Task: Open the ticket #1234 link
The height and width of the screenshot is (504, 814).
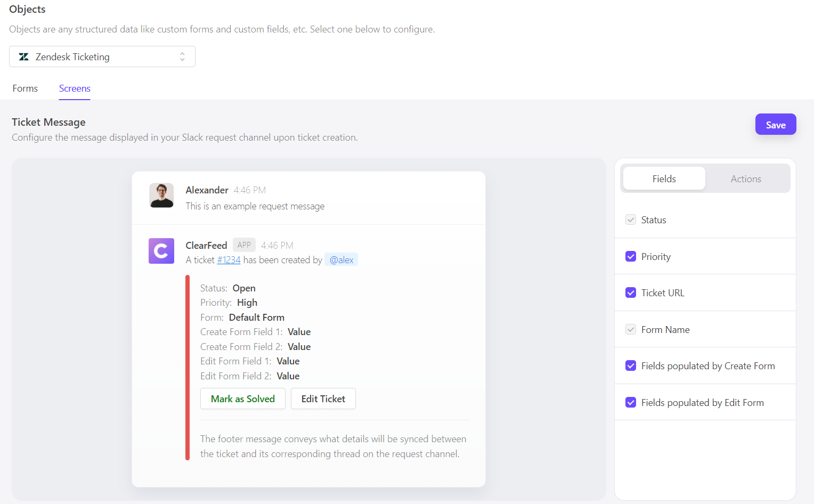Action: pyautogui.click(x=229, y=260)
